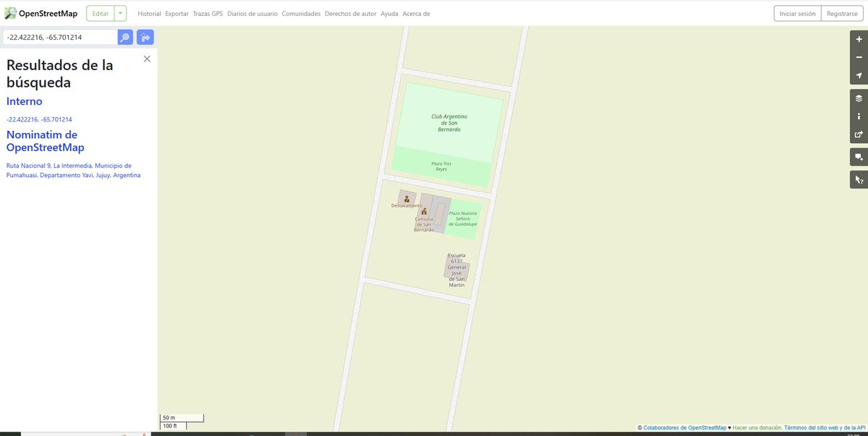The height and width of the screenshot is (436, 868).
Task: Click the Iniciar sesión button
Action: [796, 13]
